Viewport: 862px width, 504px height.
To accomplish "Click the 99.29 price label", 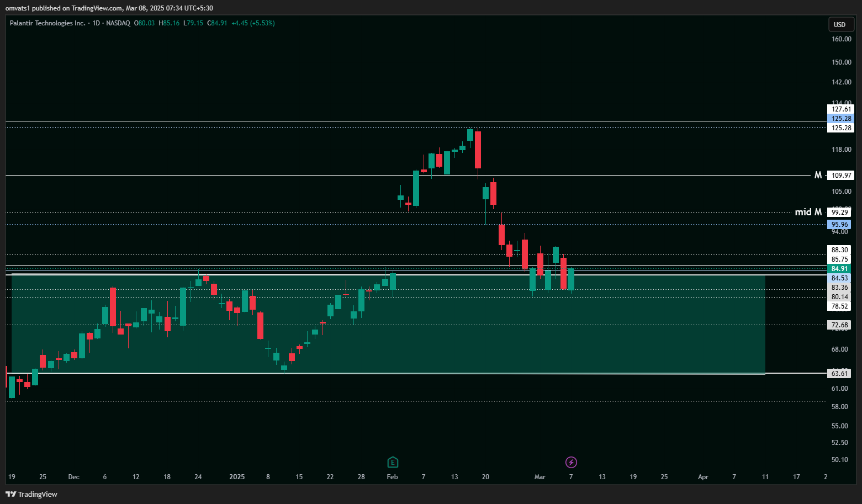I will point(839,213).
